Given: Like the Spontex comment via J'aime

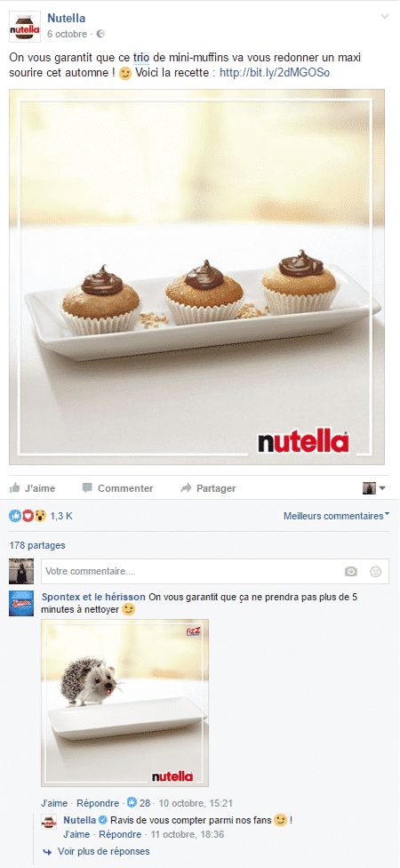Looking at the screenshot, I should point(54,803).
